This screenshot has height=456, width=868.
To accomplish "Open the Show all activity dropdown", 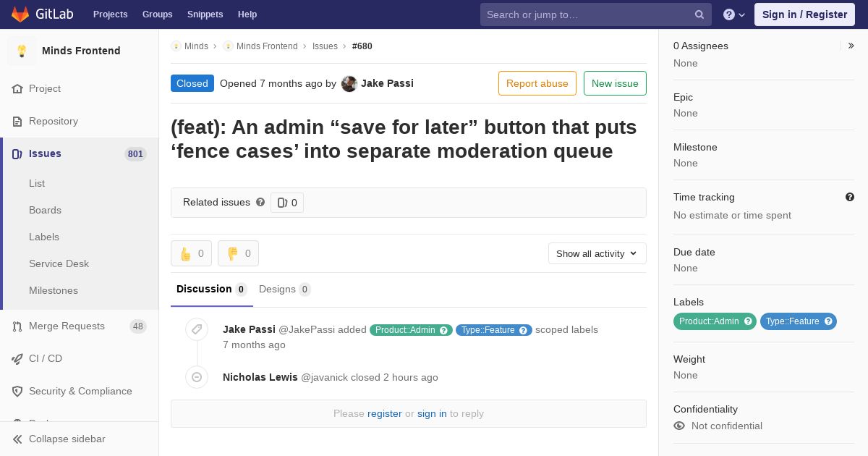I will (597, 253).
